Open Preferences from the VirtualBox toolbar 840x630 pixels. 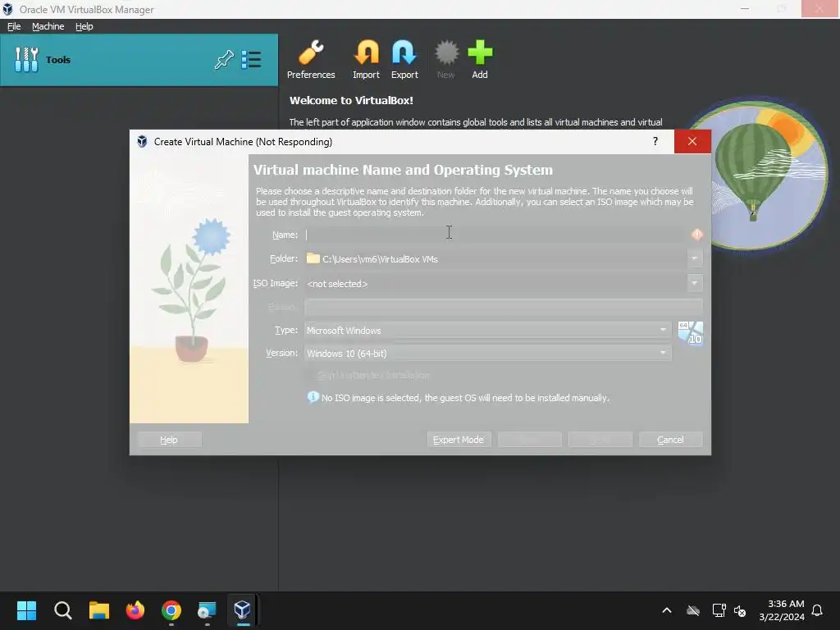coord(311,59)
